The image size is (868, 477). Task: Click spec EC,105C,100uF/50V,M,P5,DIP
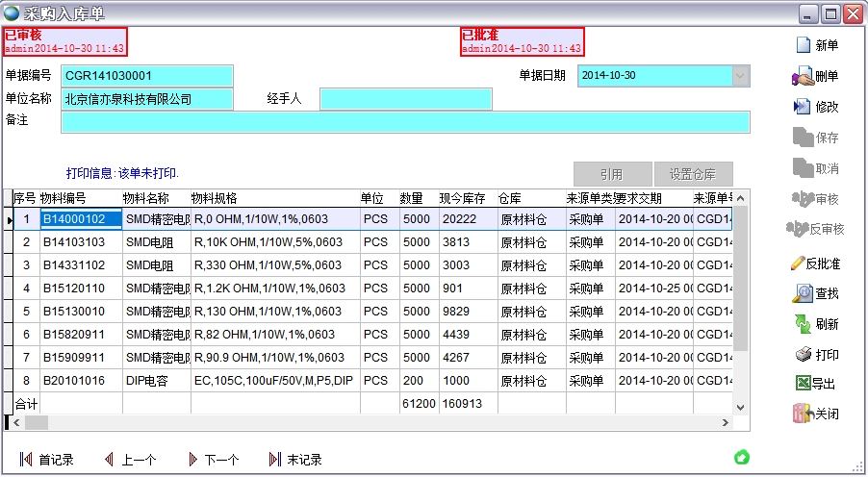[275, 381]
